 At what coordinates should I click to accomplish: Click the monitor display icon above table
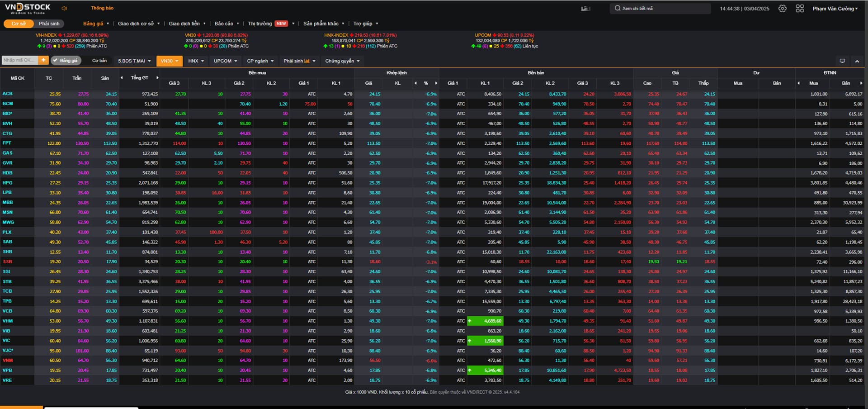[x=842, y=61]
